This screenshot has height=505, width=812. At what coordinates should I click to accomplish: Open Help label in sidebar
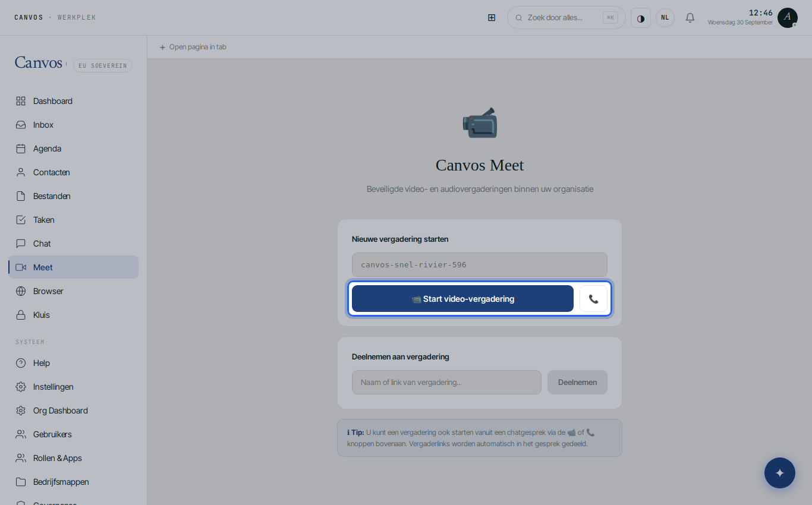(x=42, y=363)
